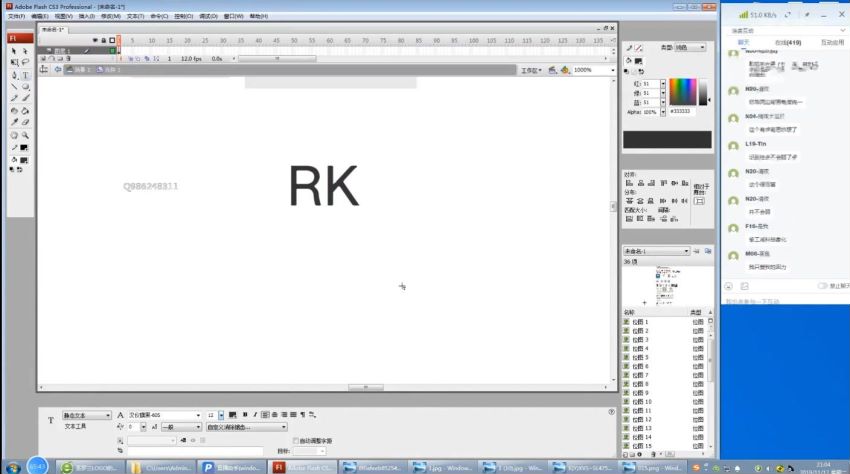The image size is (850, 474).
Task: Open the stage zoom percentage dropdown
Action: [594, 70]
